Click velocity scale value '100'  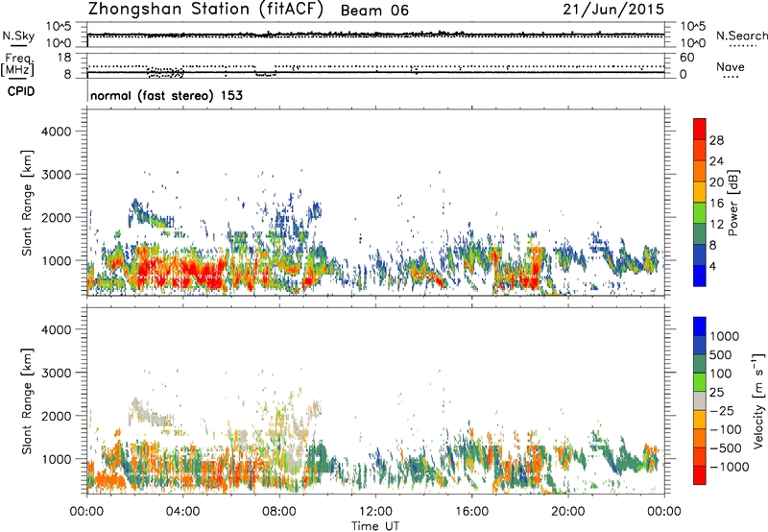point(721,374)
